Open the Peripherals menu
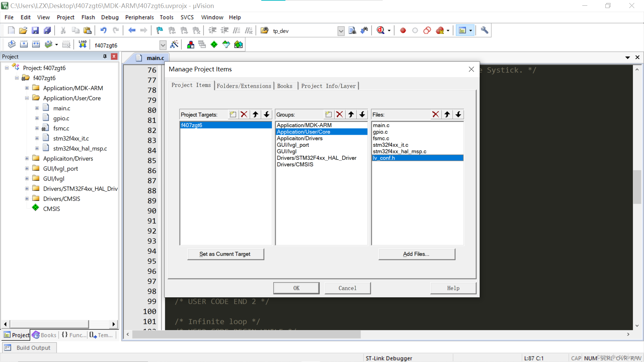Viewport: 644px width, 362px height. [139, 17]
